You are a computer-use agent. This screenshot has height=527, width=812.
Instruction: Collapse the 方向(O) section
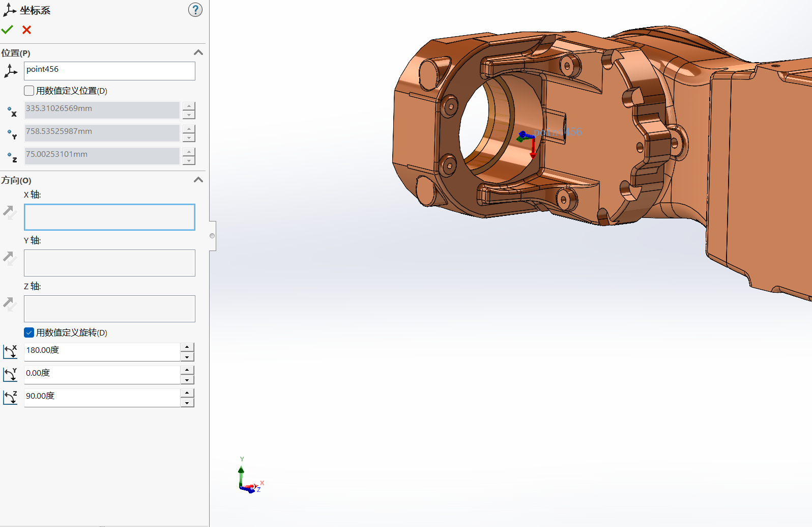(x=198, y=180)
